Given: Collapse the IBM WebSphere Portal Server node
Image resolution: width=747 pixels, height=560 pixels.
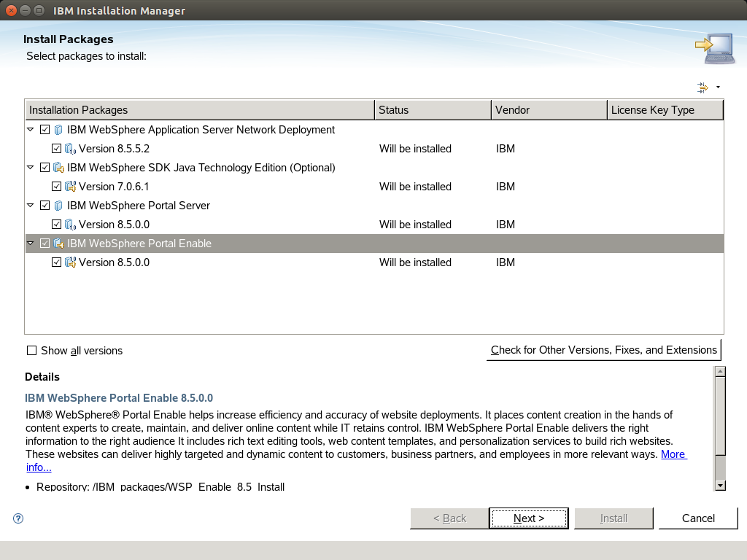Looking at the screenshot, I should pos(31,206).
